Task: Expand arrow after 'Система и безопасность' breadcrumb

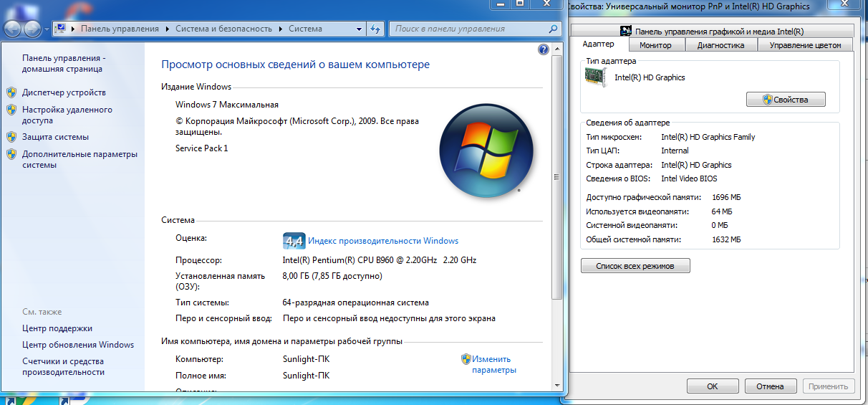Action: [x=281, y=29]
